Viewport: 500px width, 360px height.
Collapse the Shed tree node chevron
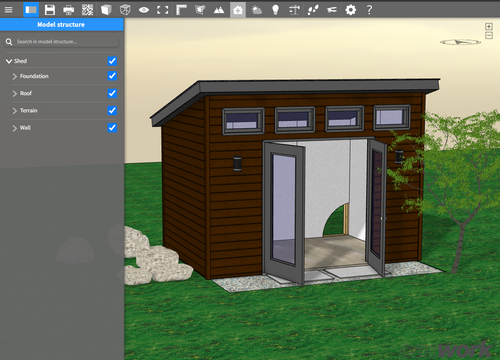pos(9,61)
